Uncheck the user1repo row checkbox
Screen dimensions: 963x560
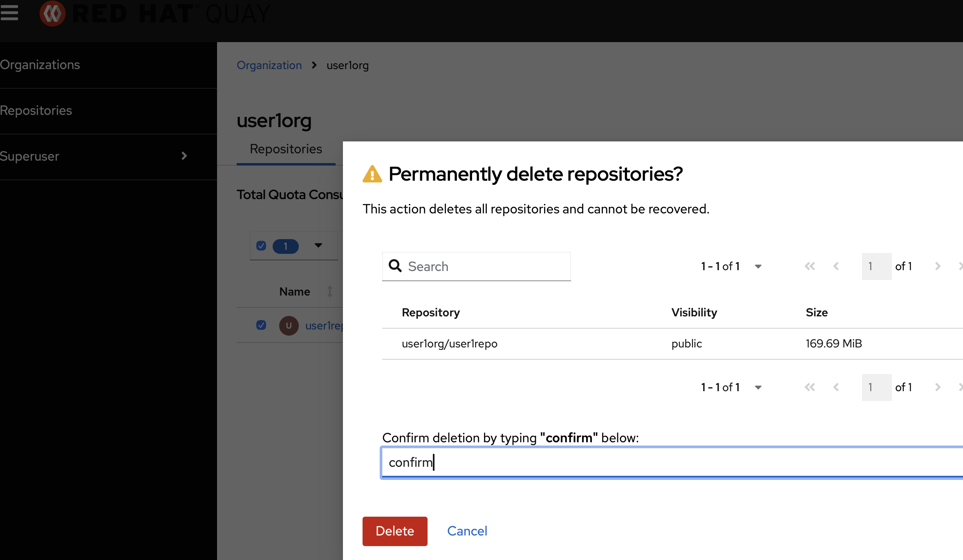261,325
